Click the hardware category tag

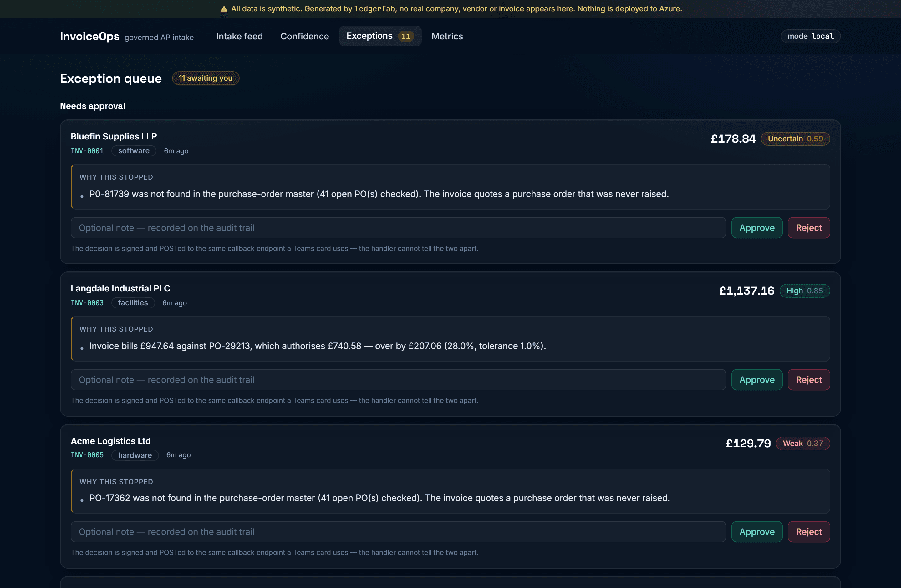pos(135,455)
